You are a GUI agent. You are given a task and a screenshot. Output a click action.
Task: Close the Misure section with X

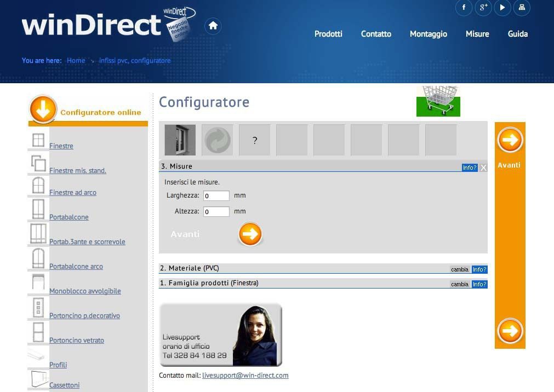(483, 168)
